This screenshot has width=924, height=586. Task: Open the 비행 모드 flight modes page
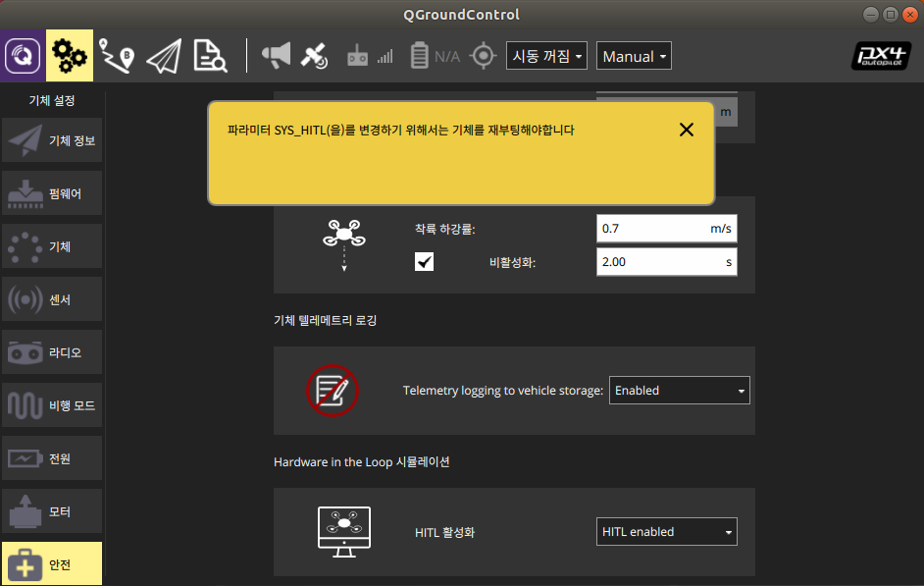point(52,405)
